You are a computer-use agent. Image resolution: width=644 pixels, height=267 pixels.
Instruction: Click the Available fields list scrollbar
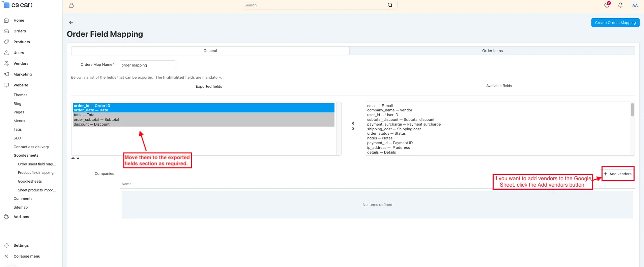click(x=632, y=110)
